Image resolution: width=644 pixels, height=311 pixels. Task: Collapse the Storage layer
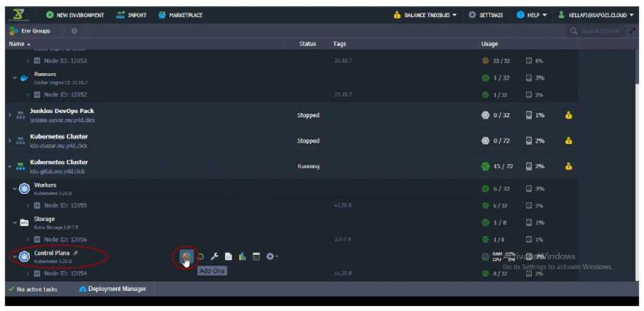[15, 223]
